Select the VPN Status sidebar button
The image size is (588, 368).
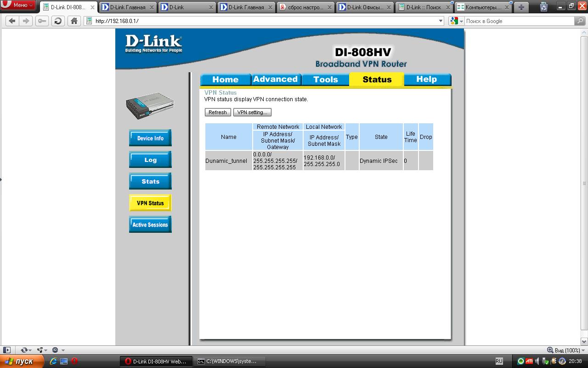coord(150,203)
